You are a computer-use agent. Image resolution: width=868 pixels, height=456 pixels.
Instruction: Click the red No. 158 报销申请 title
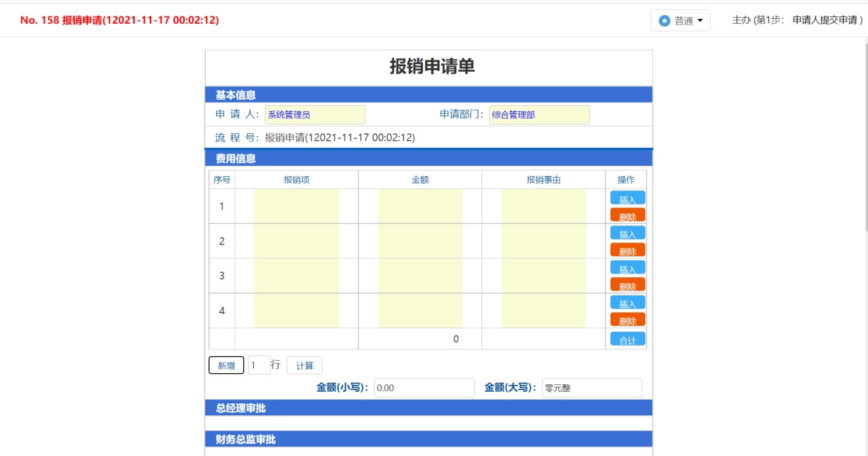point(120,20)
